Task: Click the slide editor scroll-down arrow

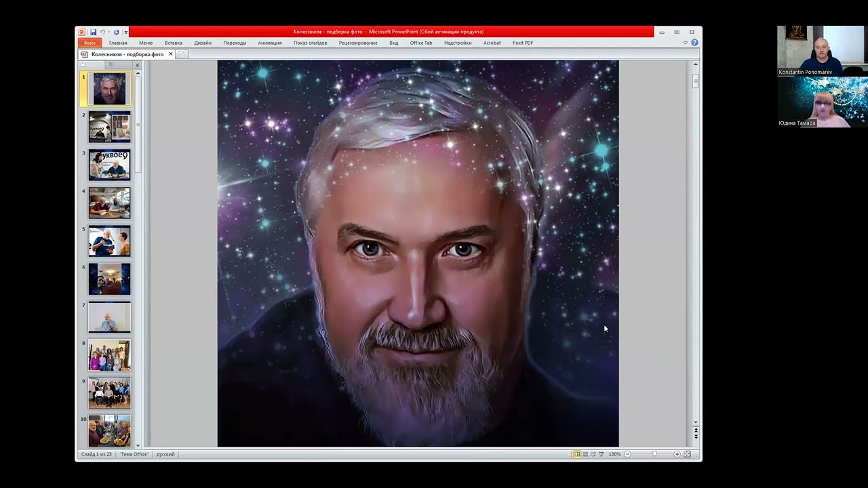Action: click(696, 422)
